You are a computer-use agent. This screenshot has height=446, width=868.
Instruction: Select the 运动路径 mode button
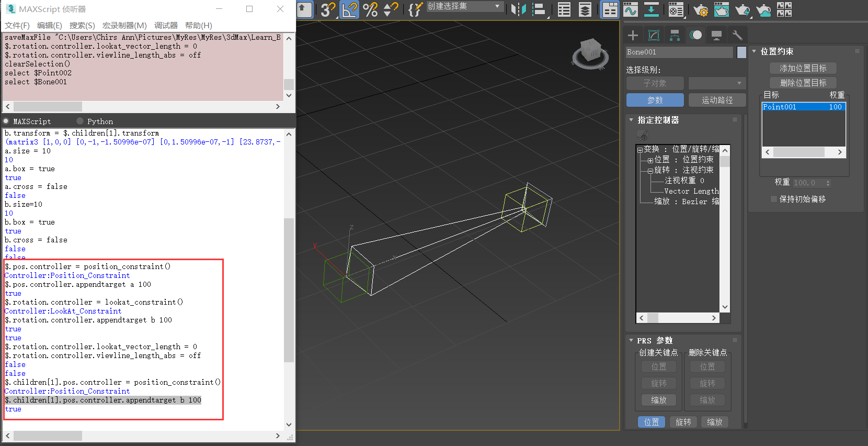(x=717, y=100)
